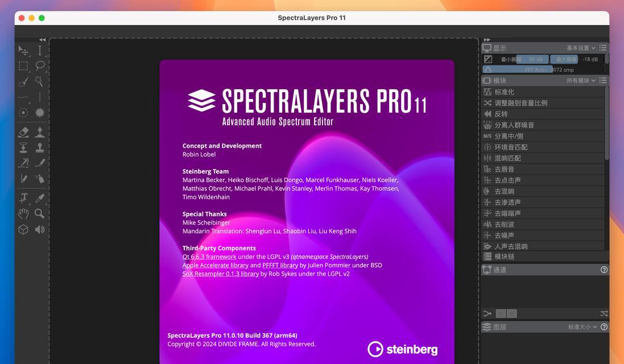Click the modules list scrollbar
This screenshot has width=624, height=364.
[606, 123]
